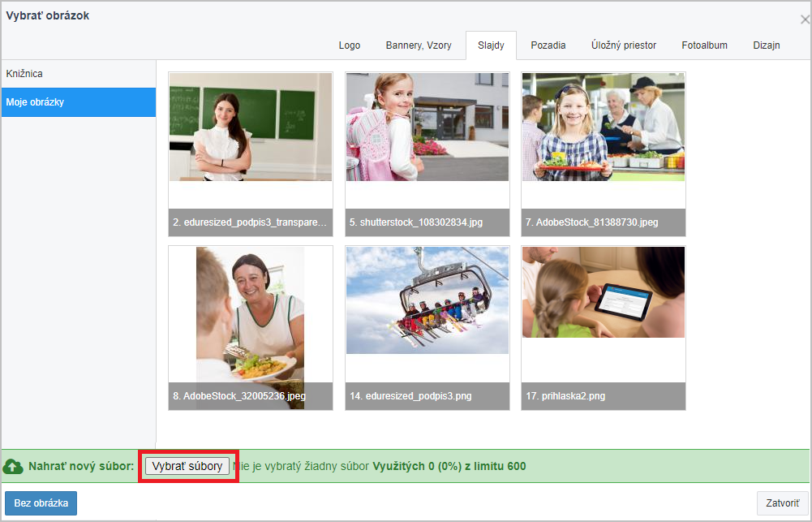Go to the Pozadia tab
The height and width of the screenshot is (522, 812).
coord(548,45)
